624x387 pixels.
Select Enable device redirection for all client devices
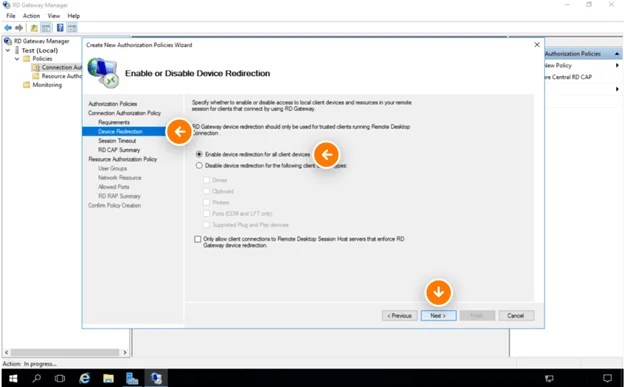tap(199, 154)
